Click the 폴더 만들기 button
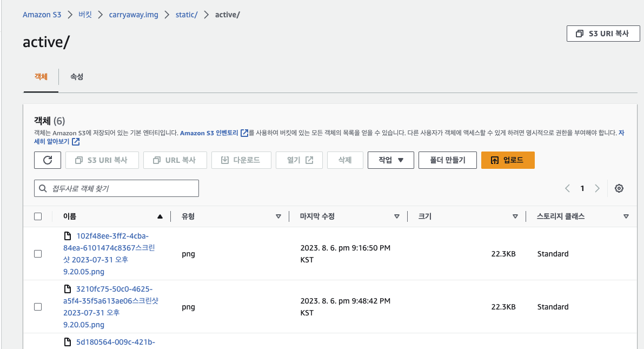The height and width of the screenshot is (349, 644). 448,160
